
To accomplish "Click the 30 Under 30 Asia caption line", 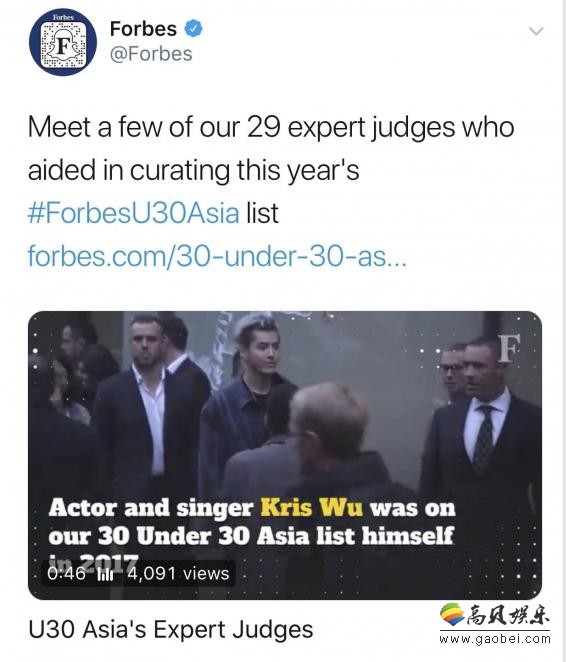I will coord(251,536).
